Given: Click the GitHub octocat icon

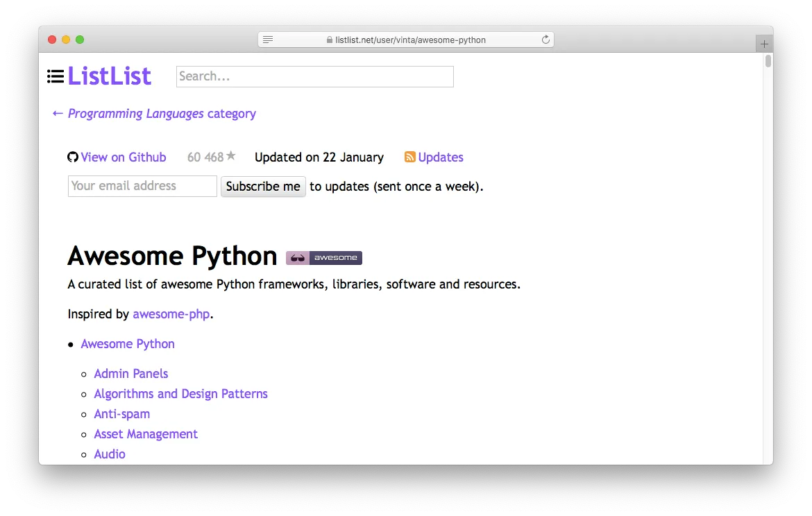Looking at the screenshot, I should click(73, 157).
